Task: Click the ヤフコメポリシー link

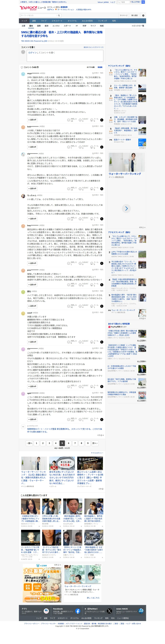Action: point(97,453)
